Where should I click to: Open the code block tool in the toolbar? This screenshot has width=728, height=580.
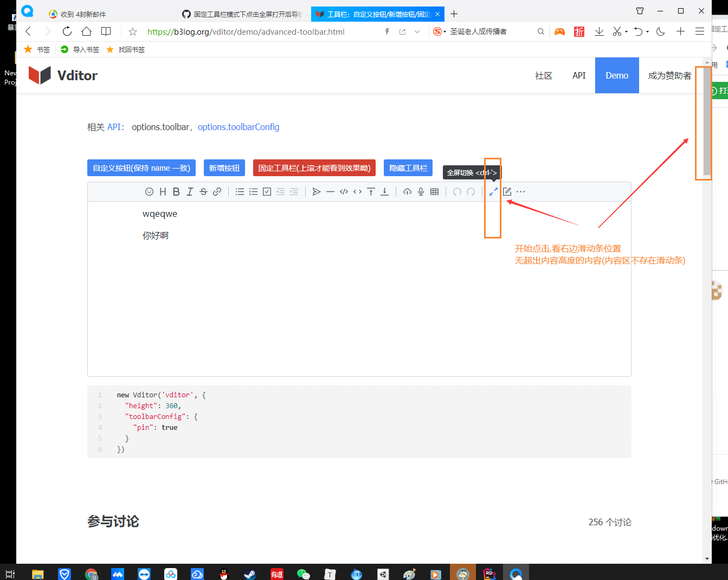point(344,191)
